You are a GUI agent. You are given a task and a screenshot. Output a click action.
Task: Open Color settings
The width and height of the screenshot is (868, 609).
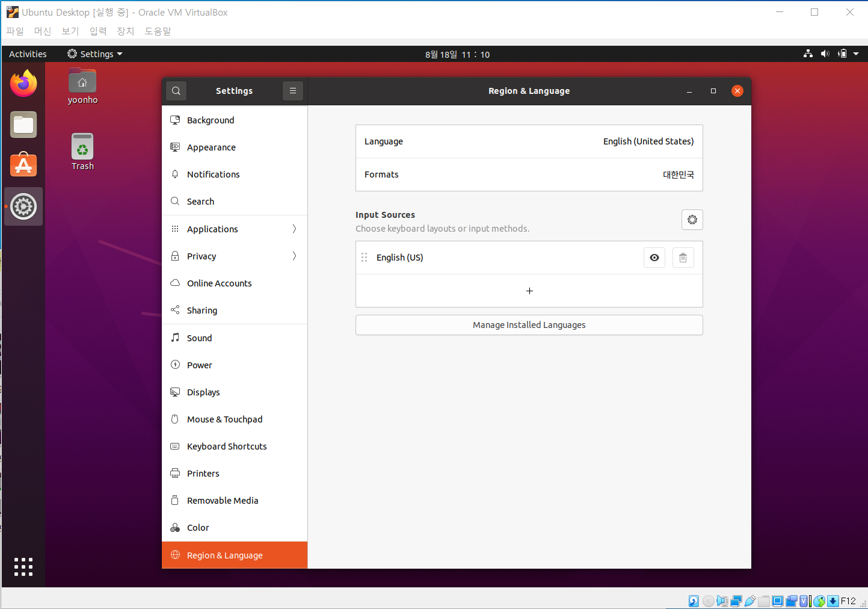point(235,528)
